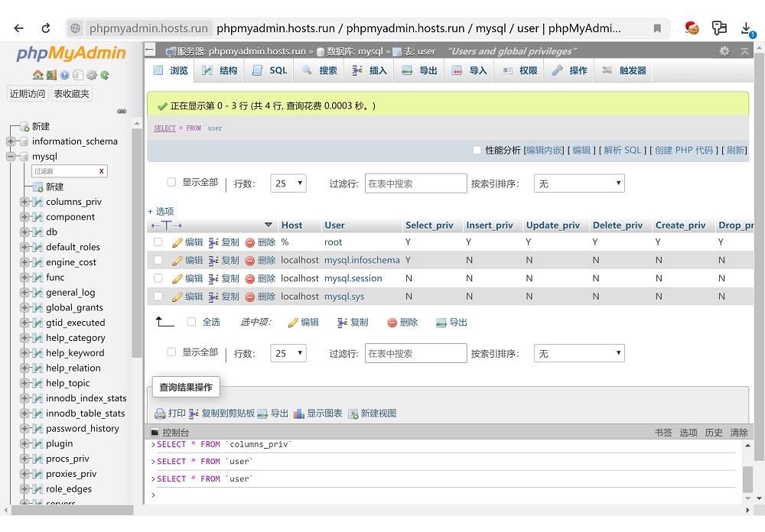Viewport: 765px width, 532px height.
Task: Click the Refresh (刷新) link
Action: click(735, 150)
